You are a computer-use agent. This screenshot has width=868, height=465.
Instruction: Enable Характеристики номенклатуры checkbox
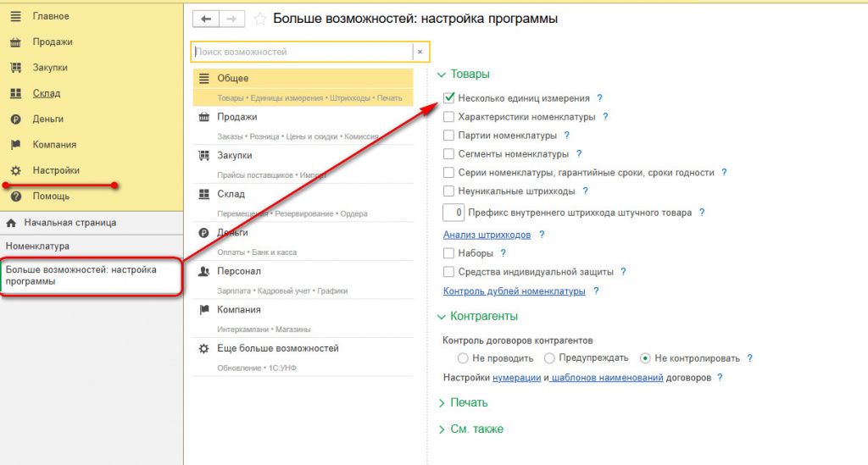[x=449, y=117]
